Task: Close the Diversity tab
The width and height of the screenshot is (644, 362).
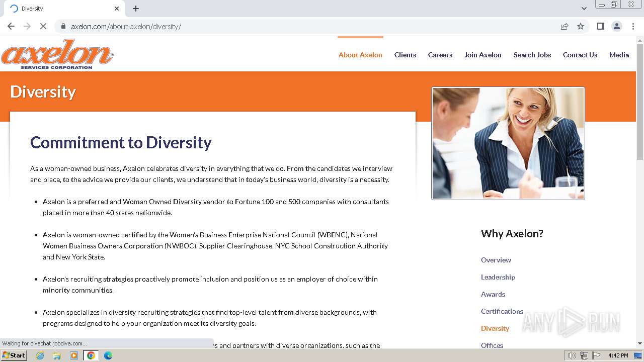Action: 117,9
